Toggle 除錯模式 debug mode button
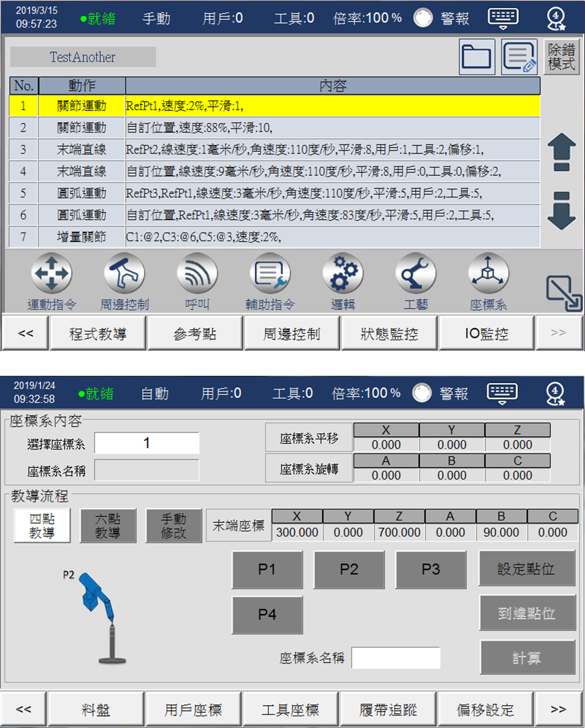Viewport: 585px width, 728px height. pos(561,57)
